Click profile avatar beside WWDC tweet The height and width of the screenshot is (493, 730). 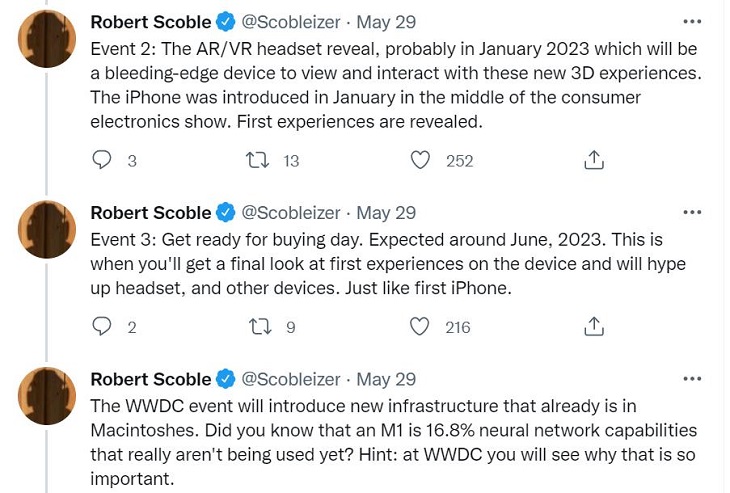47,396
